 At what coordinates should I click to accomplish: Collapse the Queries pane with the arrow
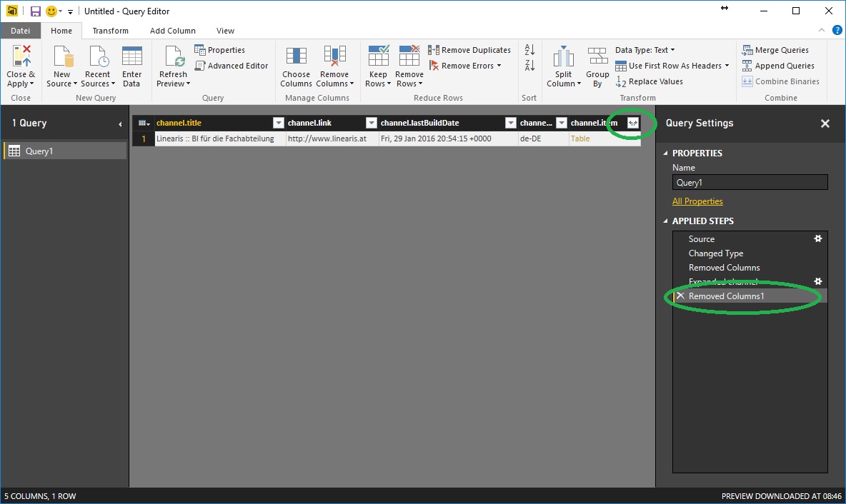click(120, 124)
